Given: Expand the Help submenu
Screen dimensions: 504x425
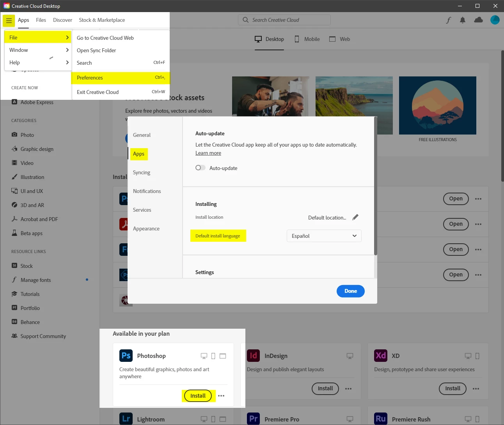Looking at the screenshot, I should (x=38, y=62).
